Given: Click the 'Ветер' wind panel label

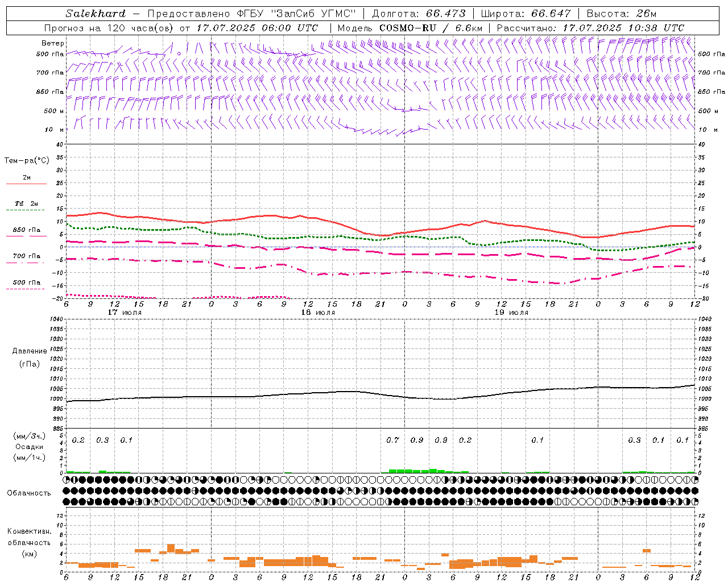Looking at the screenshot, I should [x=53, y=43].
